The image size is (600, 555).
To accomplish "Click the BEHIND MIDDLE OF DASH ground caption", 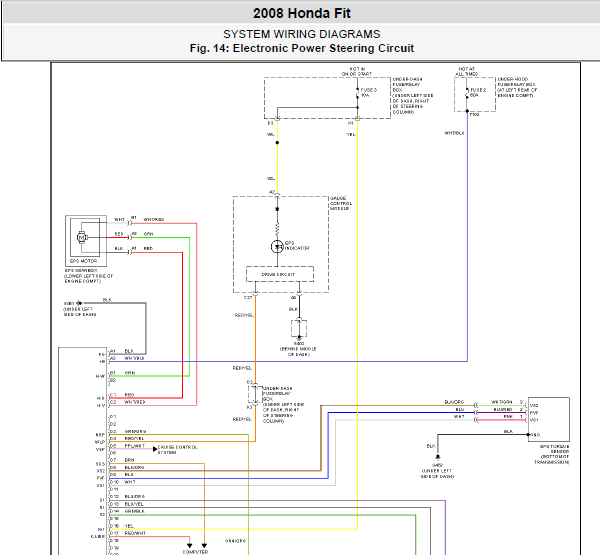I will [x=298, y=352].
